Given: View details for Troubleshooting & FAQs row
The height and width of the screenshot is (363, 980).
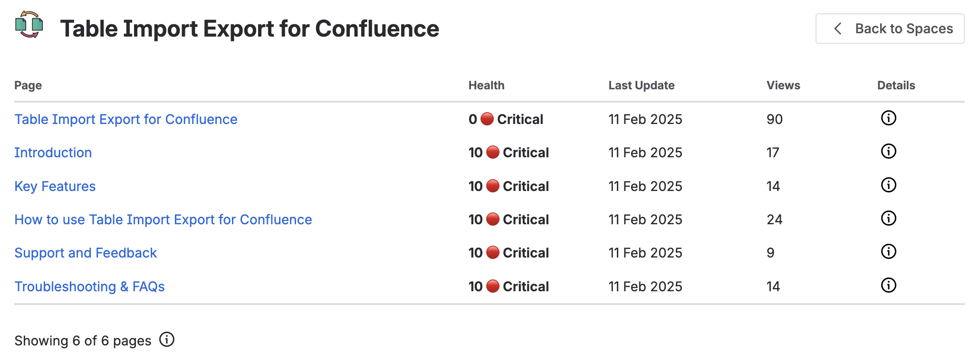Looking at the screenshot, I should coord(889,286).
